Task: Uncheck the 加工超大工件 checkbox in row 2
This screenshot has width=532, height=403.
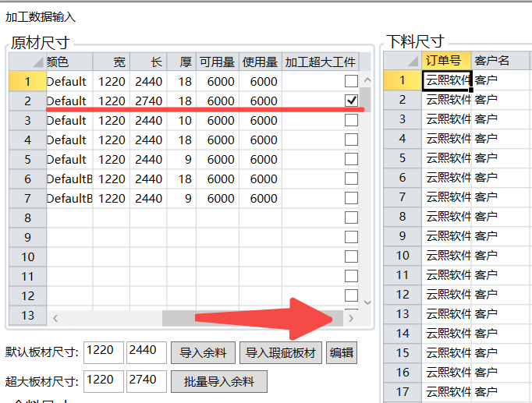Action: click(351, 101)
